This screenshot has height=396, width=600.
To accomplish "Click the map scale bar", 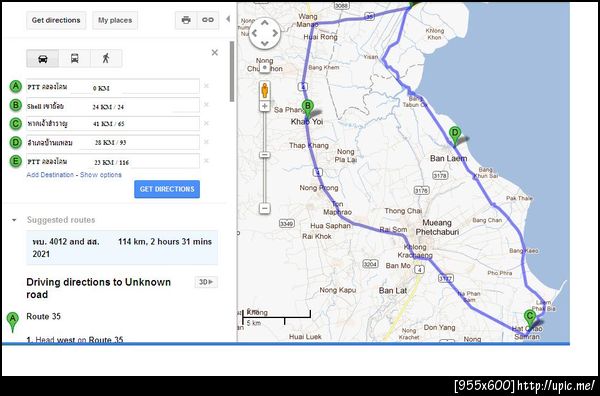I will point(276,318).
